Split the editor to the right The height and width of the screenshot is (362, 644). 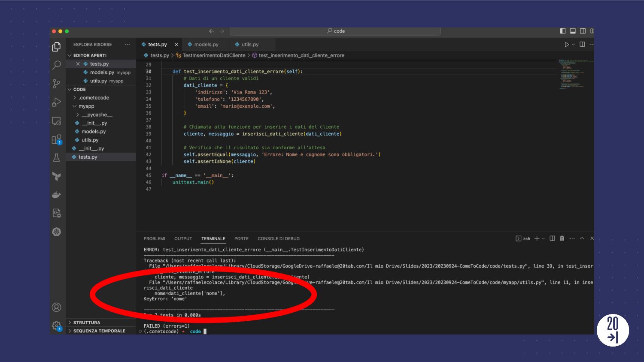click(x=582, y=44)
